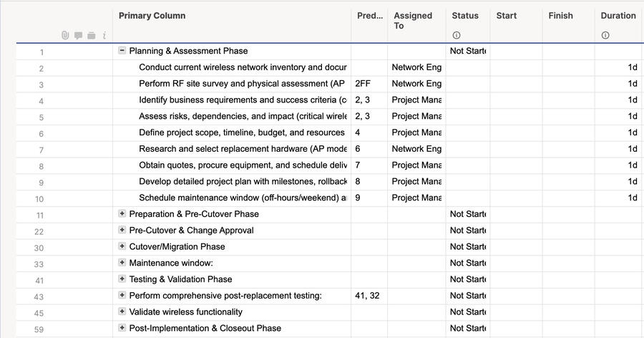Expand the Testing & Validation Phase row
The height and width of the screenshot is (338, 644).
tap(122, 279)
